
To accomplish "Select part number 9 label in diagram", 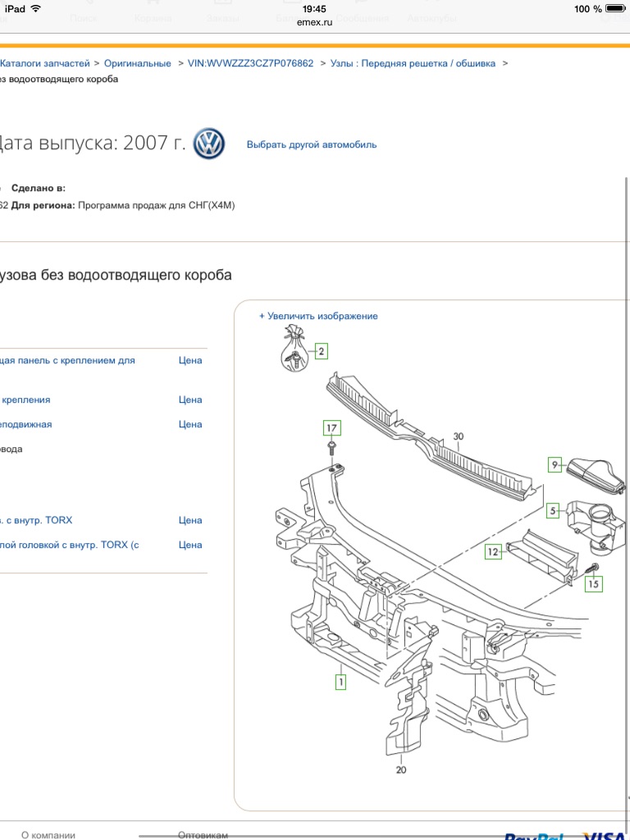I will pos(555,465).
